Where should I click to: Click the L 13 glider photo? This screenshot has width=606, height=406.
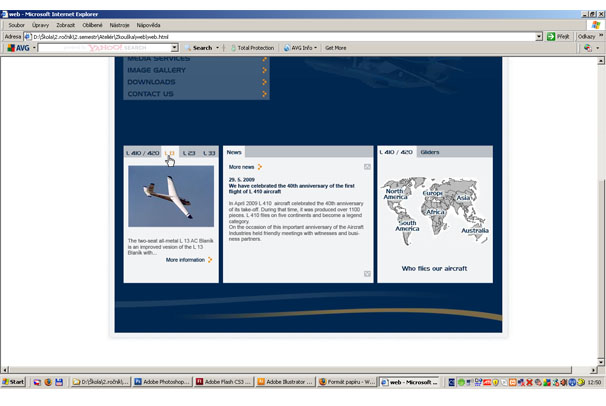(x=171, y=197)
